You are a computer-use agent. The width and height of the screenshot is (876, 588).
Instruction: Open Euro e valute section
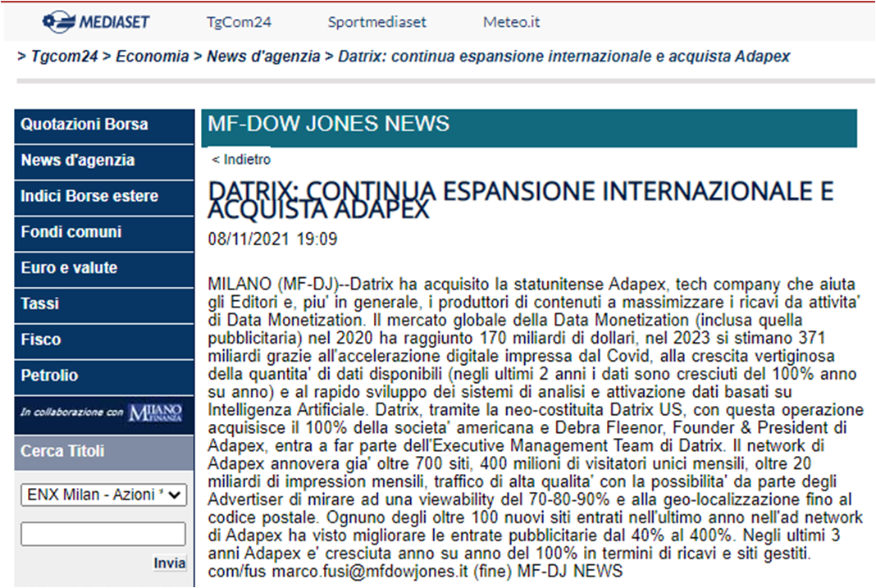tap(104, 268)
